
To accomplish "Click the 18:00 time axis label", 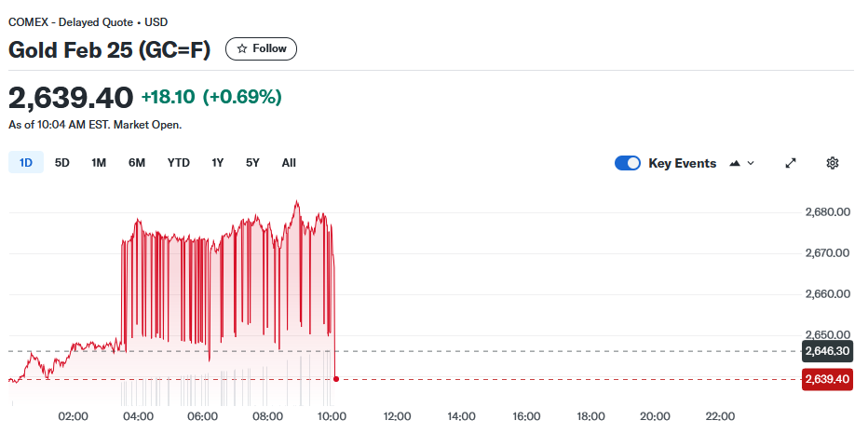I will click(x=591, y=416).
